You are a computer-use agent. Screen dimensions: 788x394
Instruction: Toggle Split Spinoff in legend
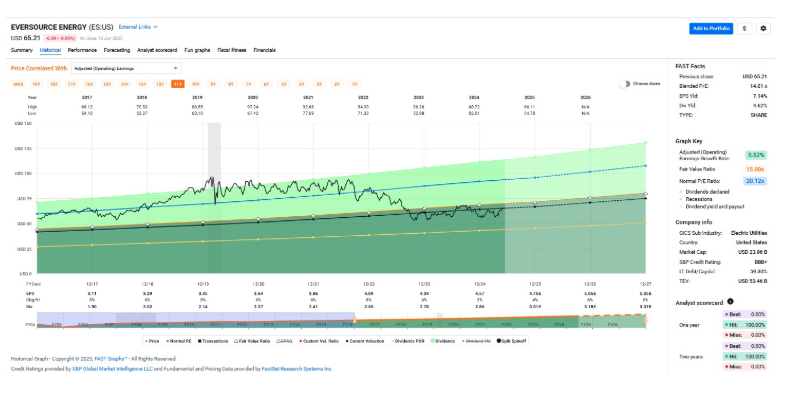[513, 341]
